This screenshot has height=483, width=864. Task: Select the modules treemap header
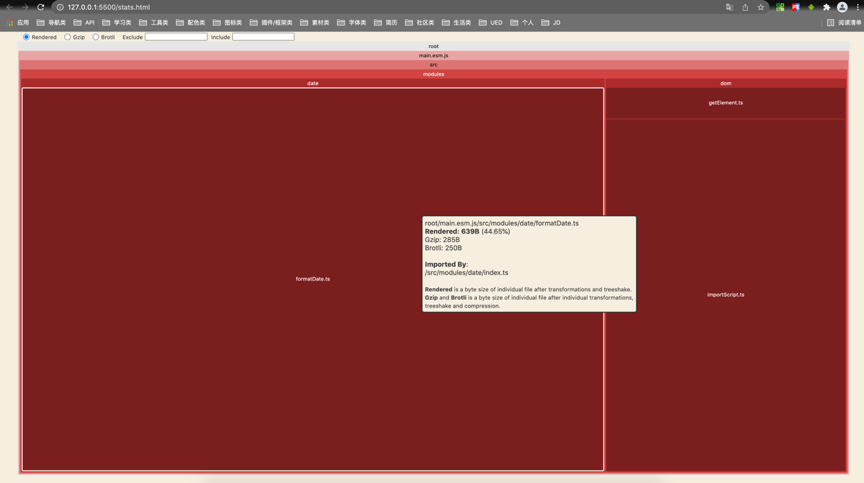tap(434, 74)
